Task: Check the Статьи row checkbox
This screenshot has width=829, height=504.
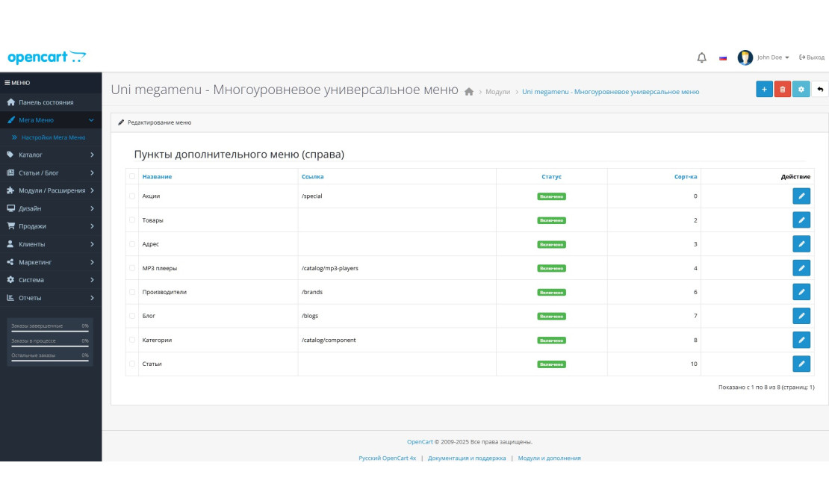Action: coord(132,364)
